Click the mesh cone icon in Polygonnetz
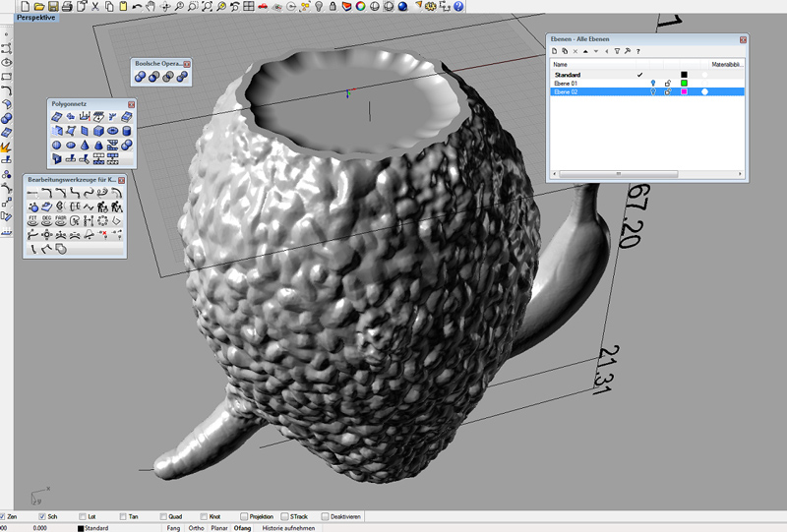The height and width of the screenshot is (532, 787). coord(86,145)
